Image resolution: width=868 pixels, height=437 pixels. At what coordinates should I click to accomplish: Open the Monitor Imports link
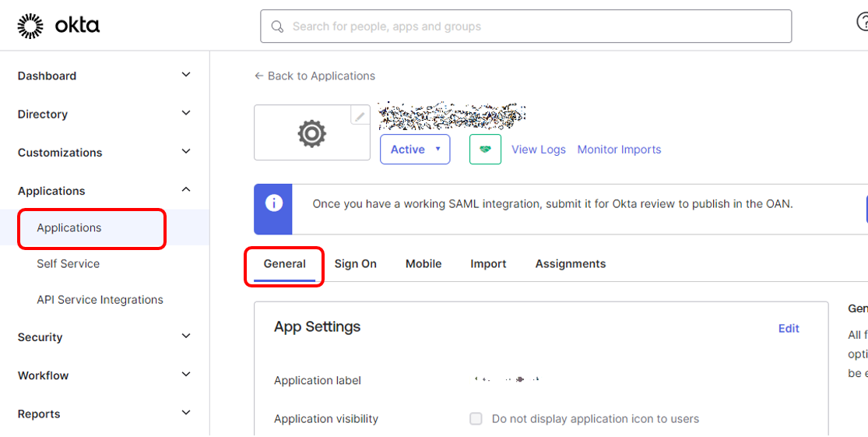(620, 150)
